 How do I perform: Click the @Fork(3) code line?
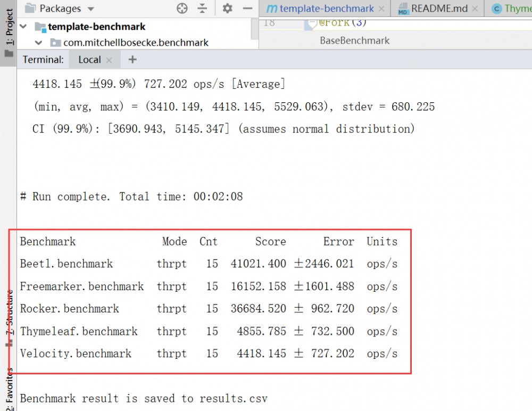point(342,22)
